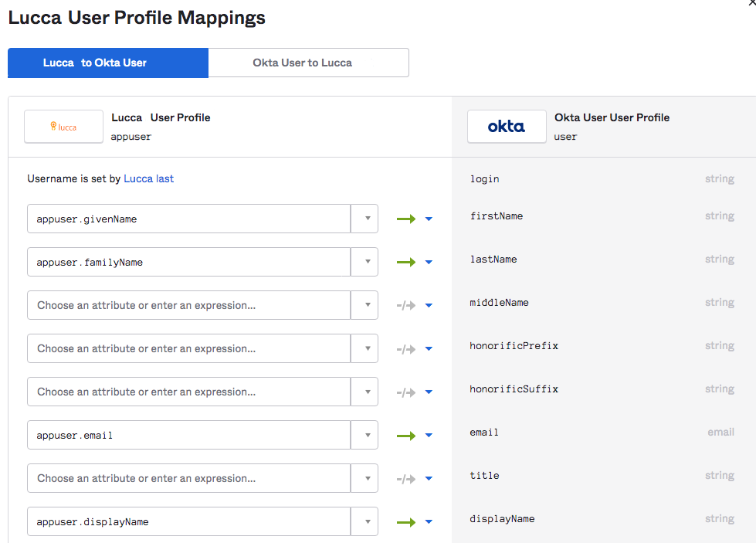Focus the empty expression field for title
Screen dimensions: 756x543
point(189,478)
